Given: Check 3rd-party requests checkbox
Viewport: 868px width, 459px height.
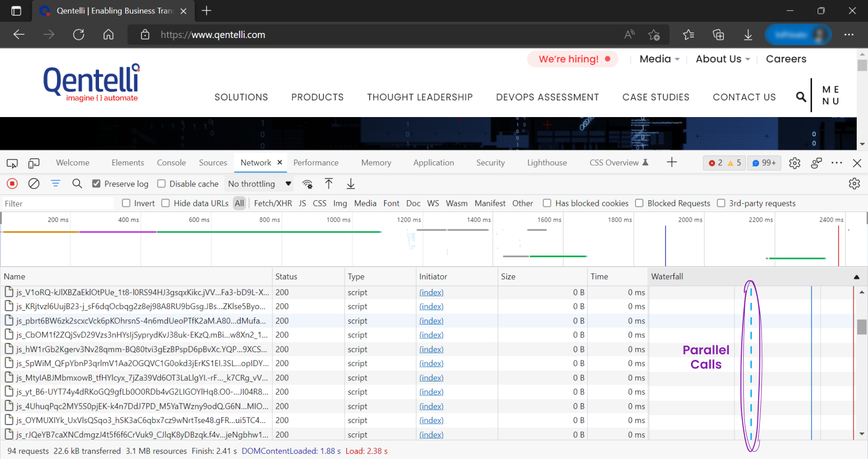Looking at the screenshot, I should point(721,203).
